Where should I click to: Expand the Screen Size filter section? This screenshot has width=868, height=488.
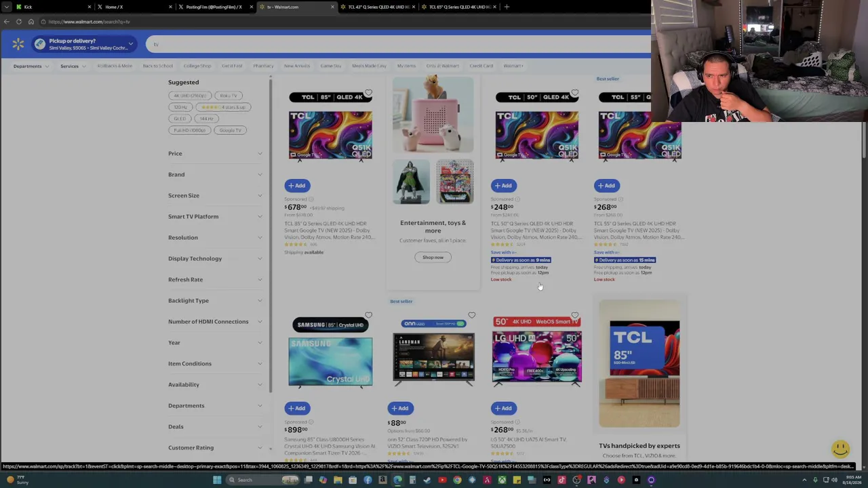pos(215,195)
